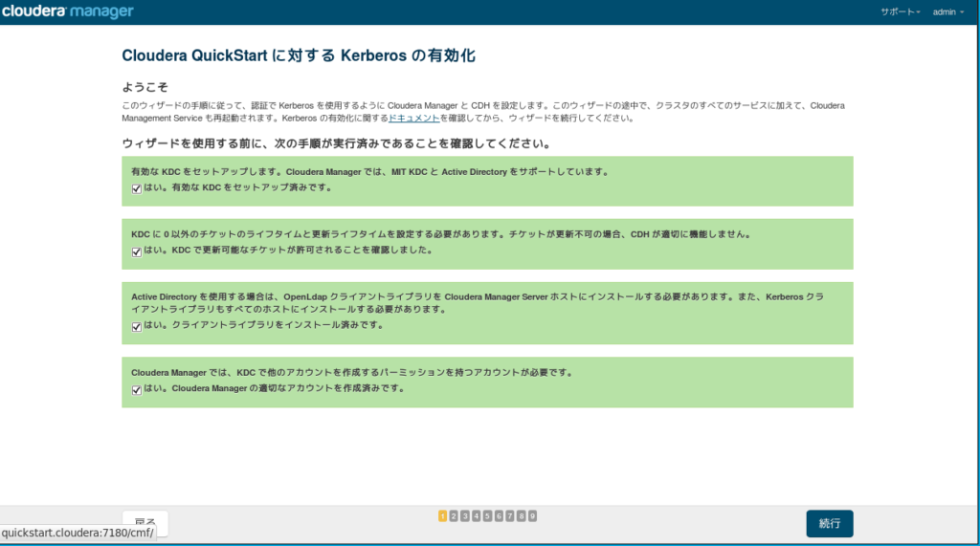The image size is (980, 546).
Task: Go to wizard step 7
Action: pos(510,516)
